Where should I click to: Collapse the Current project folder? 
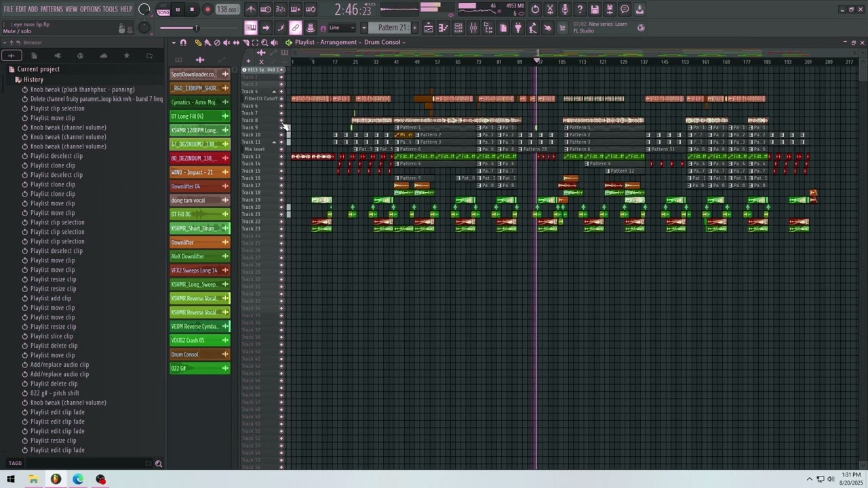click(39, 69)
